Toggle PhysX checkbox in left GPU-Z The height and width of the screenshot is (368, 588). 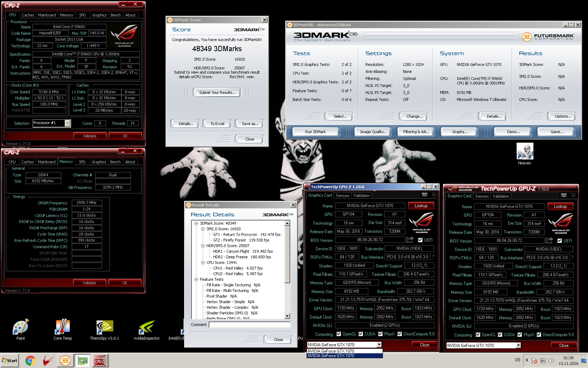tap(380, 334)
